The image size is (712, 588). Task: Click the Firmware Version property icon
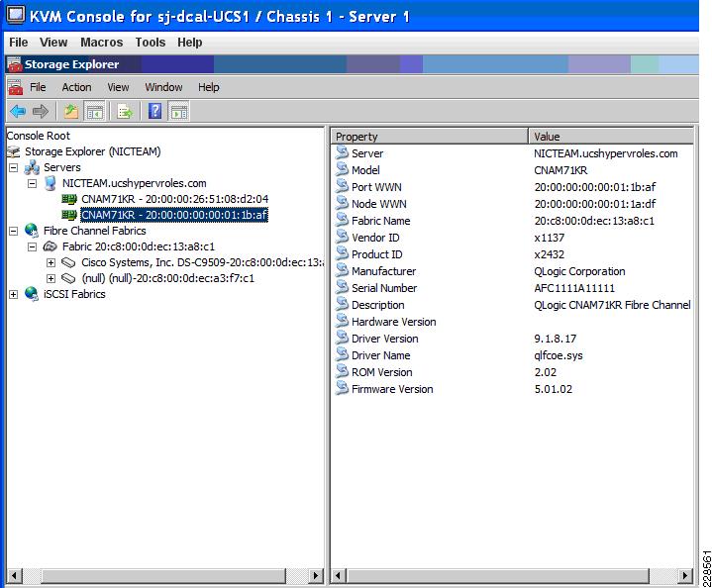[342, 388]
